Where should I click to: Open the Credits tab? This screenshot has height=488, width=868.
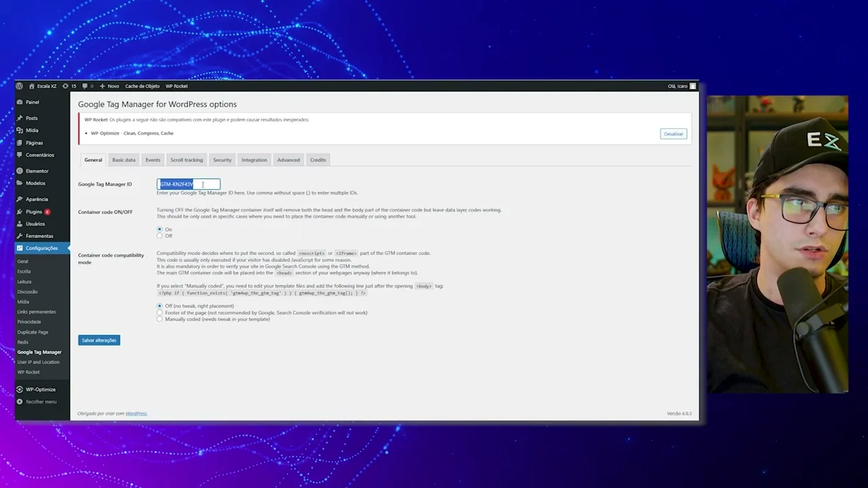click(x=318, y=160)
